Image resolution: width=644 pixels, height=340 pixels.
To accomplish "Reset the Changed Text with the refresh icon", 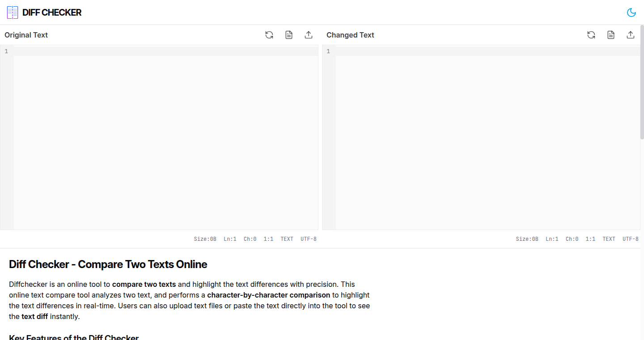I will click(591, 35).
